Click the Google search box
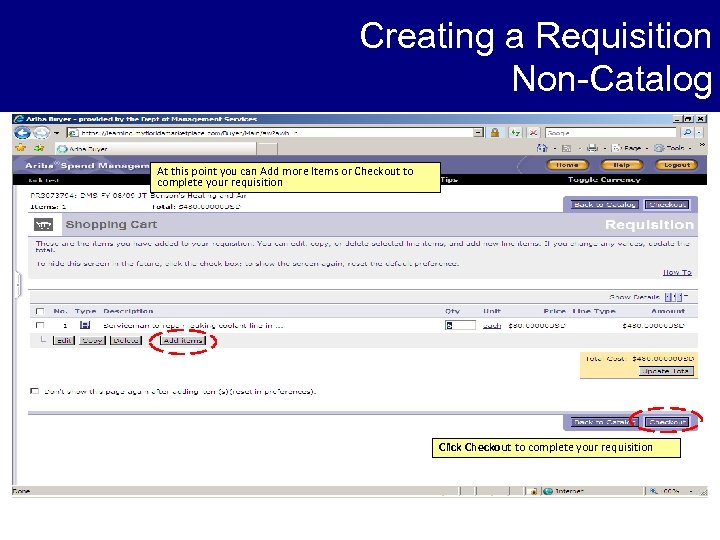This screenshot has width=720, height=540. click(x=610, y=133)
